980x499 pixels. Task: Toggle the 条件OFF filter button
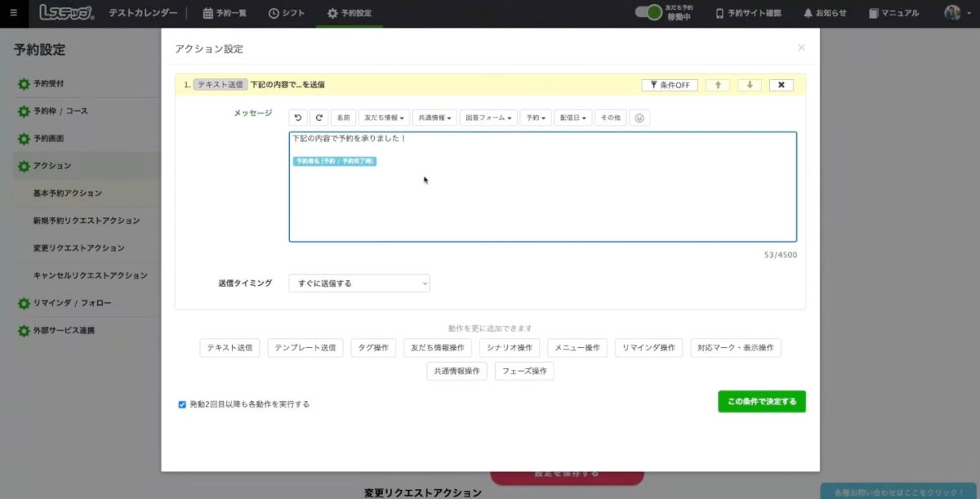coord(670,85)
